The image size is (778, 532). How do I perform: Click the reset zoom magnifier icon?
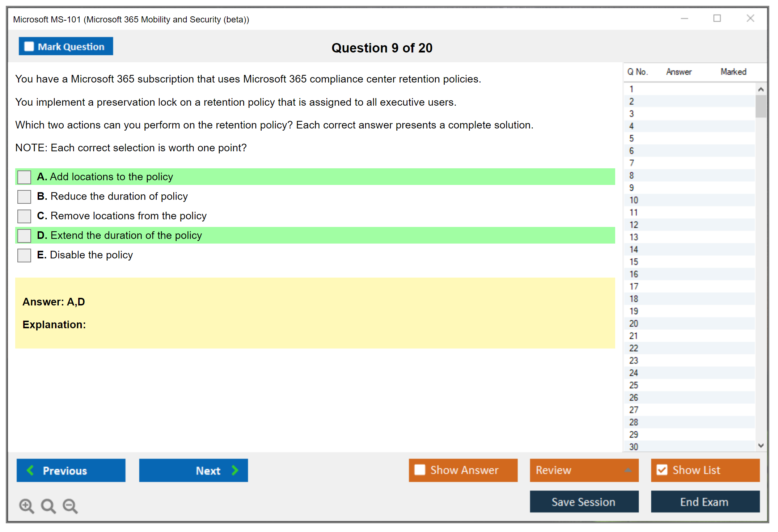coord(48,506)
